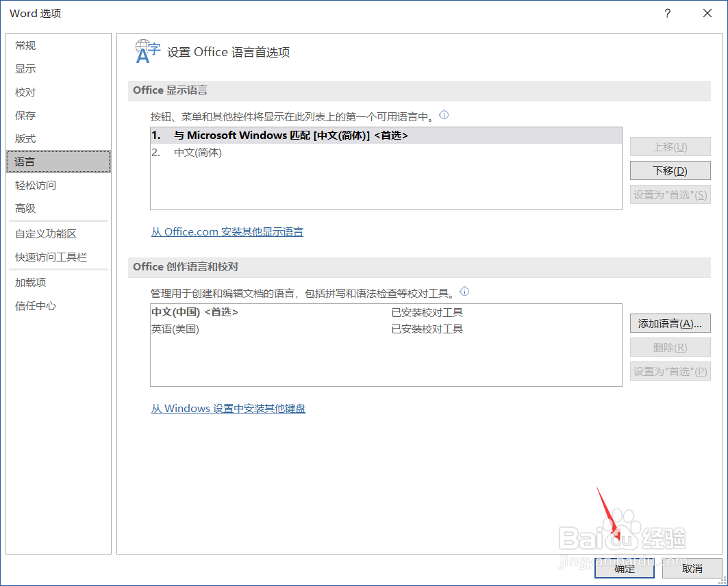Open 从 Windows 设置中安装其他键盘 link
The width and height of the screenshot is (728, 586).
click(228, 408)
